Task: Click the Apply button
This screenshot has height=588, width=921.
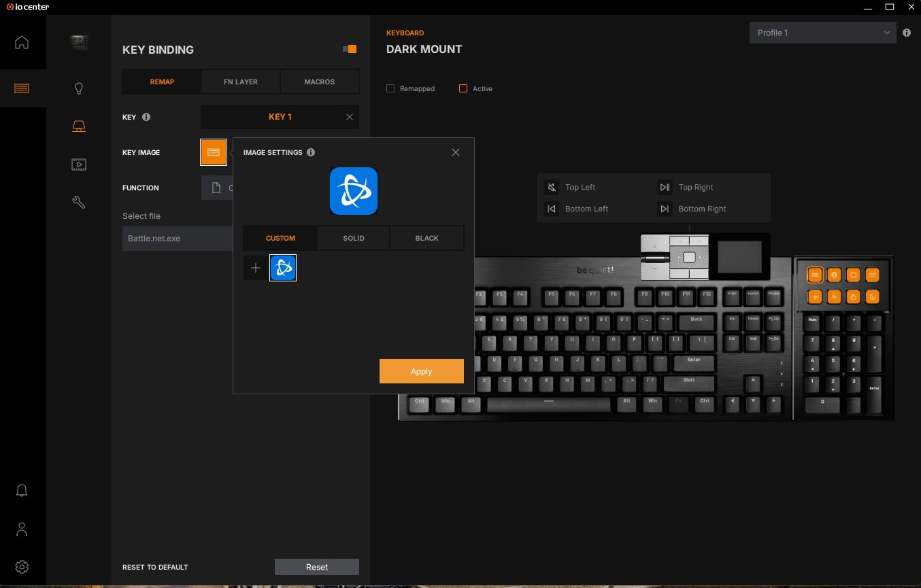Action: click(421, 371)
